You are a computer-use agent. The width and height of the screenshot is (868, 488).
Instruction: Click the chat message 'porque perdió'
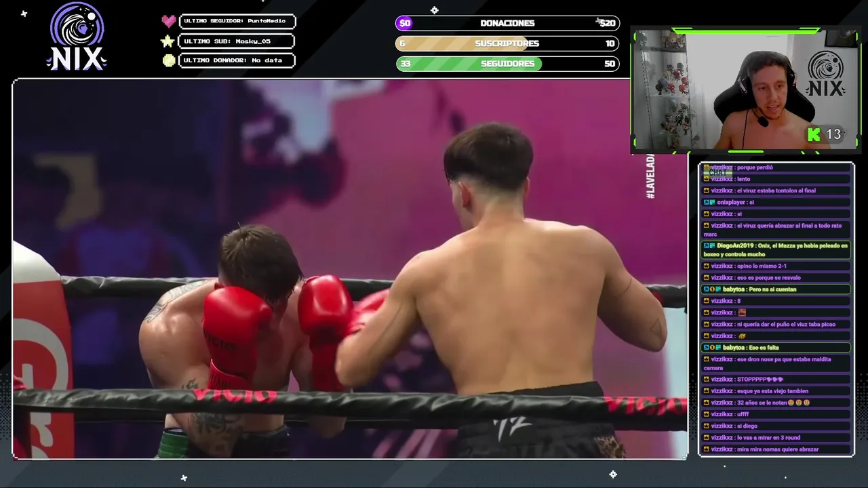coord(776,167)
